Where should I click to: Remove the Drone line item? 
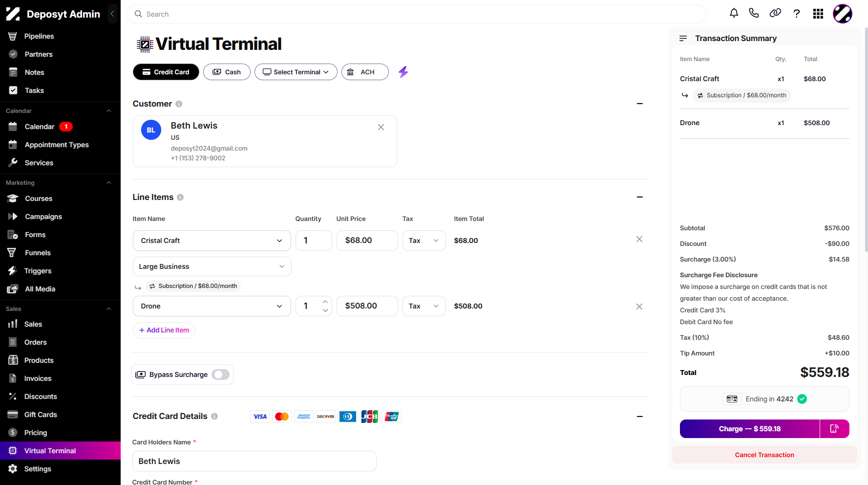pyautogui.click(x=639, y=307)
